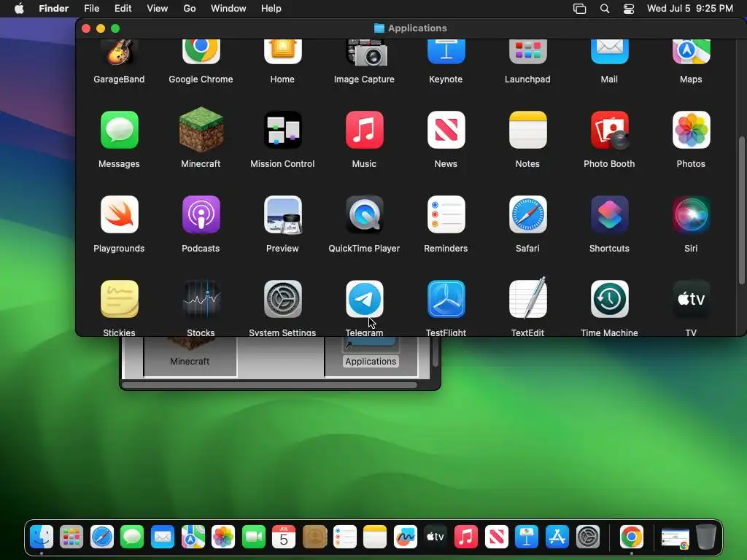Select the Keynote app in Applications folder

pos(446,52)
